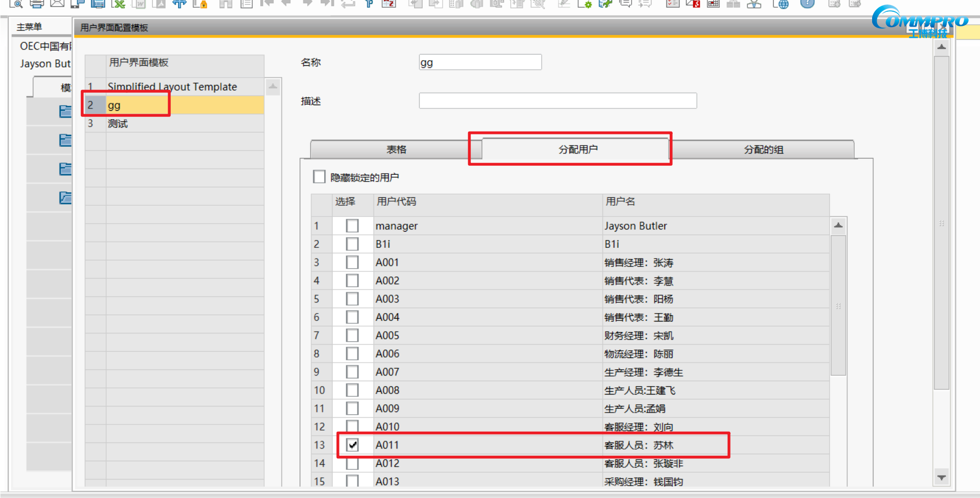Click the 描述 description input field
The width and height of the screenshot is (980, 498).
(x=557, y=101)
